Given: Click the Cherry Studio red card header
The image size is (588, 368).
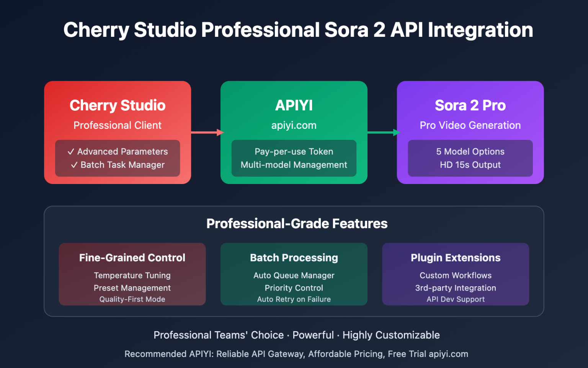Looking at the screenshot, I should [118, 105].
